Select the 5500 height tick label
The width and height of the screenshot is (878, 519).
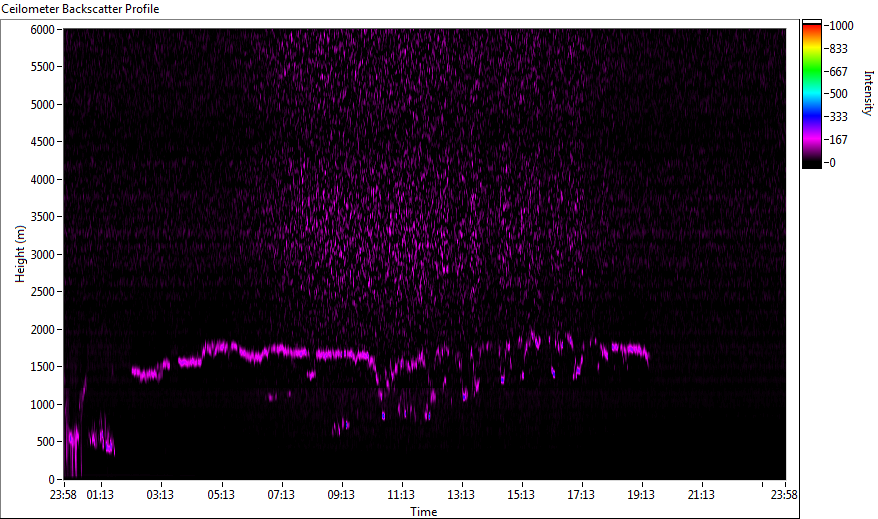click(43, 67)
